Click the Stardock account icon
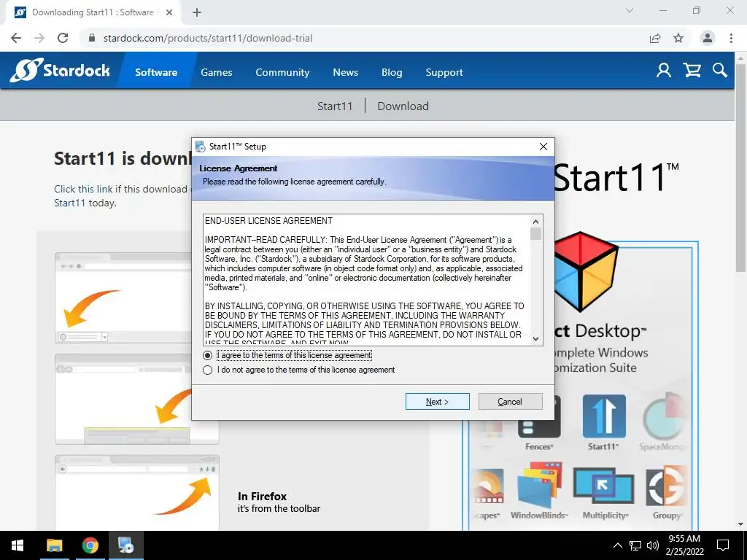This screenshot has height=560, width=747. click(x=664, y=71)
